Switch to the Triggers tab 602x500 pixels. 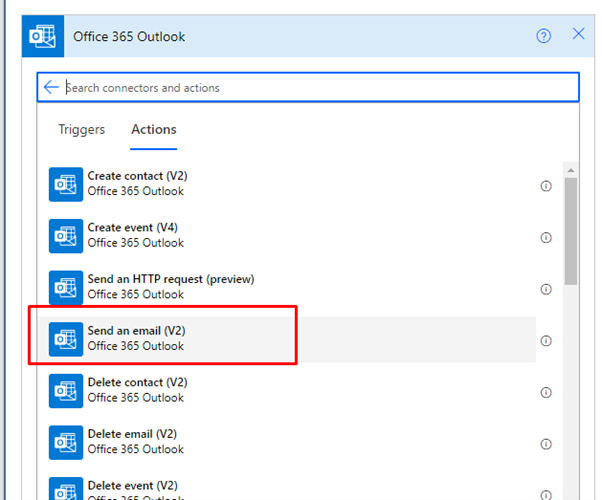[81, 129]
